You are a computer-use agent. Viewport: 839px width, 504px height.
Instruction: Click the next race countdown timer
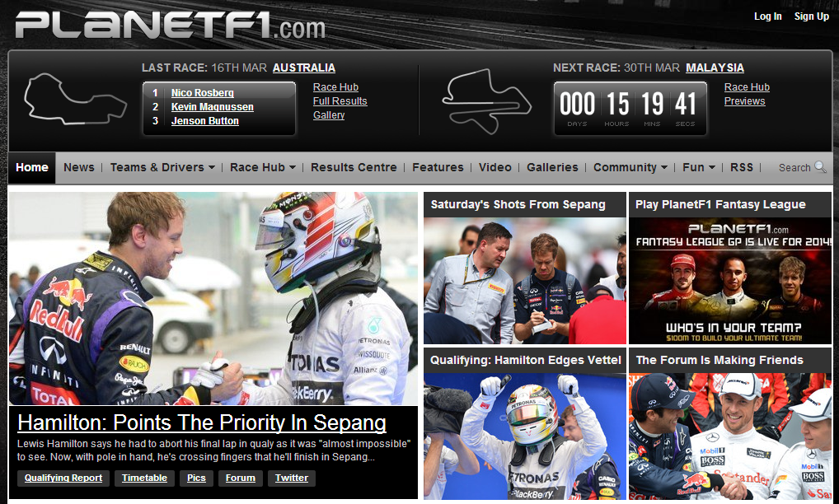(x=630, y=109)
